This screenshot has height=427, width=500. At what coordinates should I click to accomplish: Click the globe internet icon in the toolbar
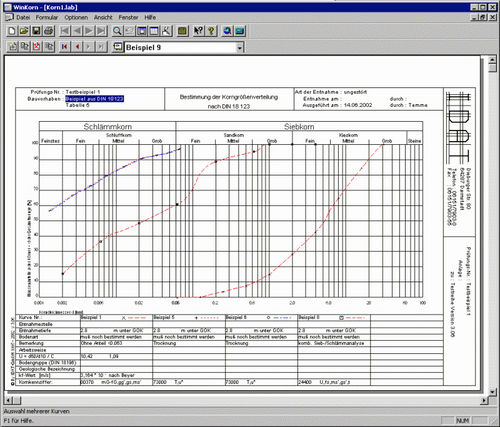coord(227,31)
